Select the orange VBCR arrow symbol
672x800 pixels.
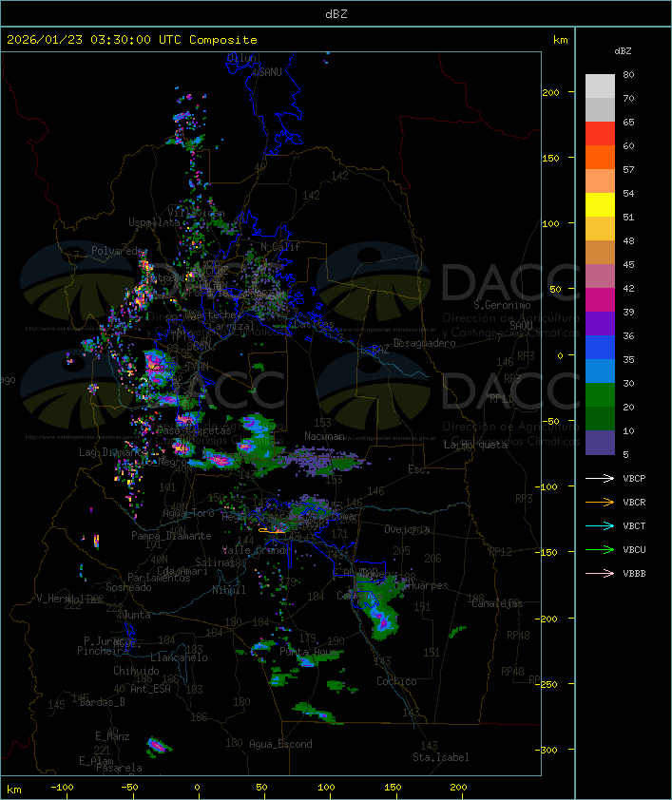[x=601, y=502]
